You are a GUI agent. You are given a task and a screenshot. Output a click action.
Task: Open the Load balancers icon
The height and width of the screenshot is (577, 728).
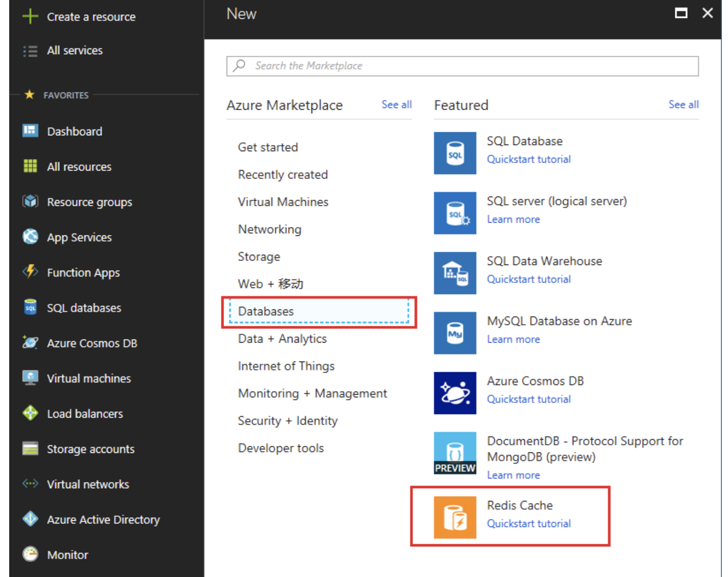[30, 414]
